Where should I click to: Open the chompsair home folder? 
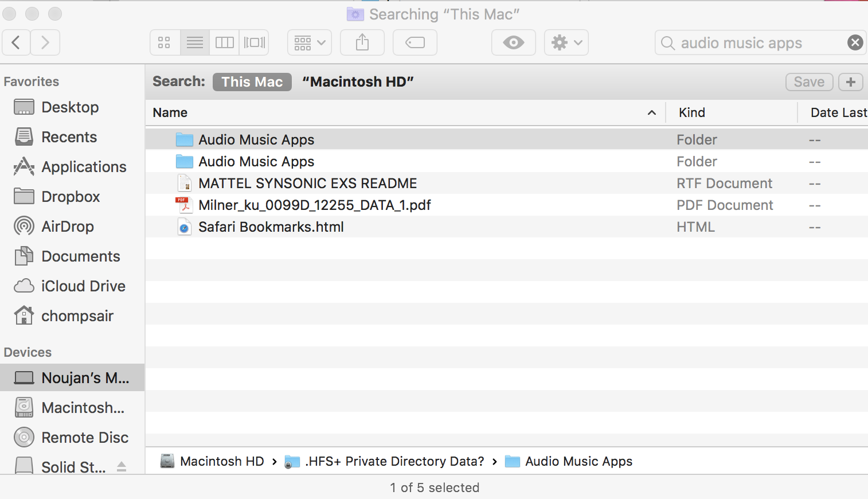tap(72, 316)
